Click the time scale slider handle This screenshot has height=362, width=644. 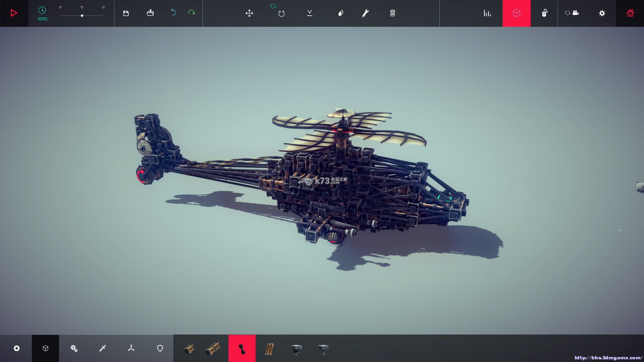82,16
